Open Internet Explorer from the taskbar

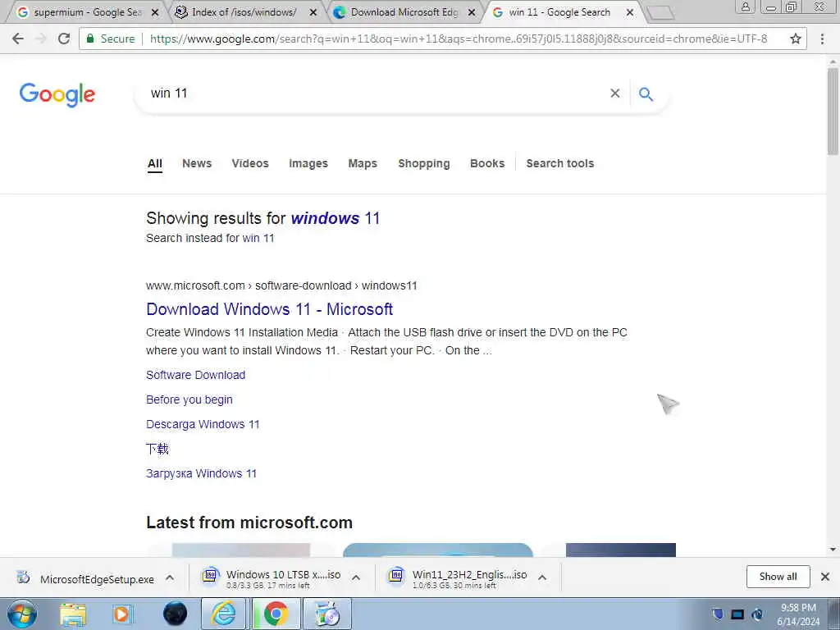tap(223, 614)
